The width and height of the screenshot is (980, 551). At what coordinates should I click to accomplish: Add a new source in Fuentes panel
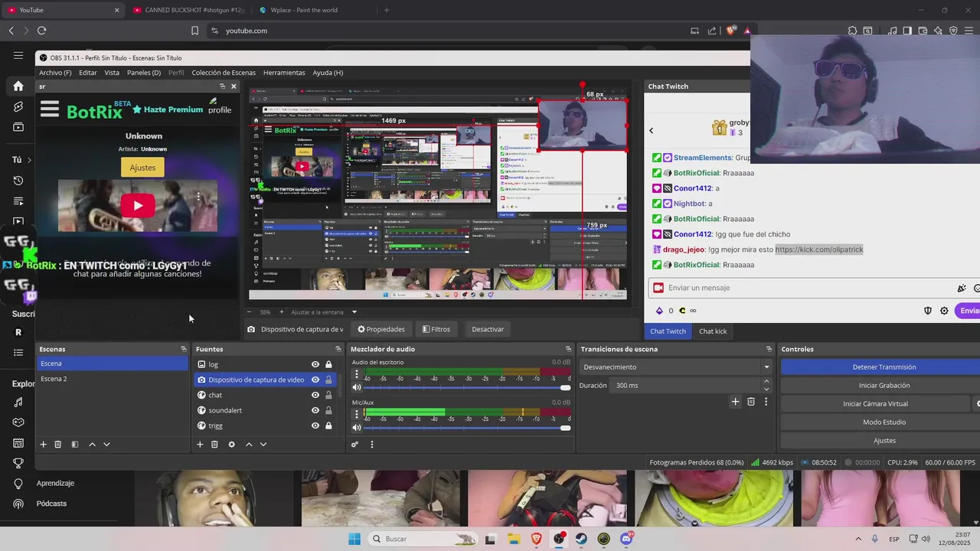[200, 444]
